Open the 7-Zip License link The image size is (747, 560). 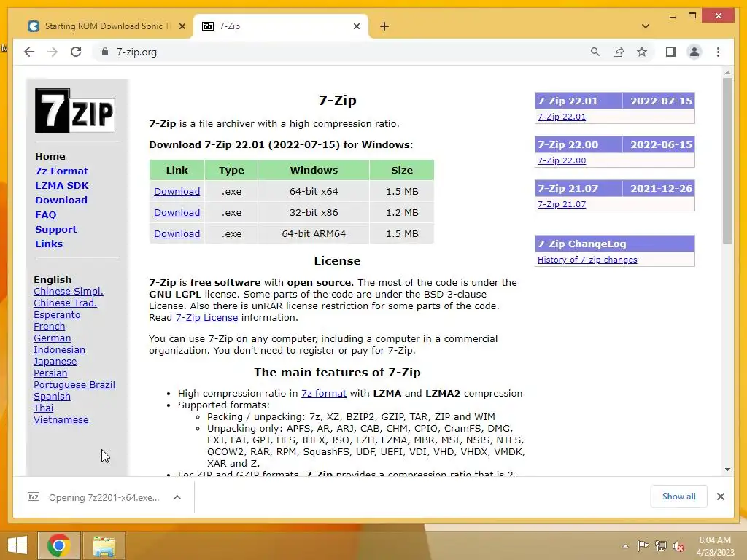(206, 318)
